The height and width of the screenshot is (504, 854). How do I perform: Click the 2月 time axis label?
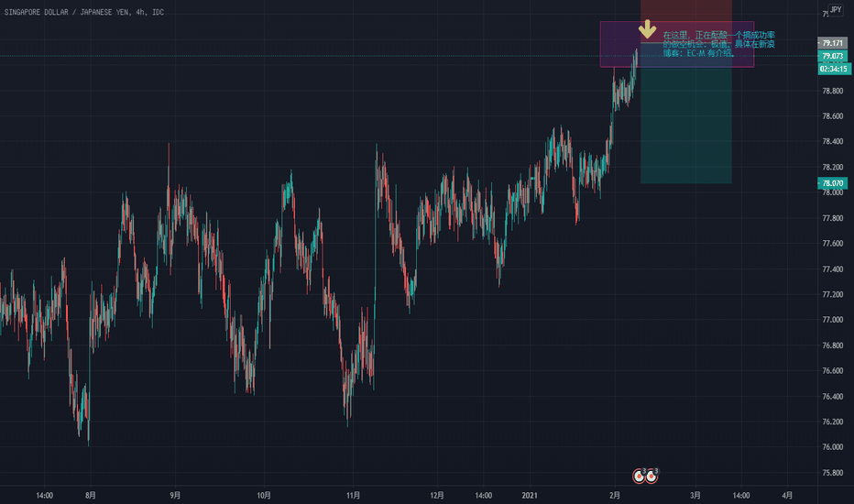click(614, 495)
